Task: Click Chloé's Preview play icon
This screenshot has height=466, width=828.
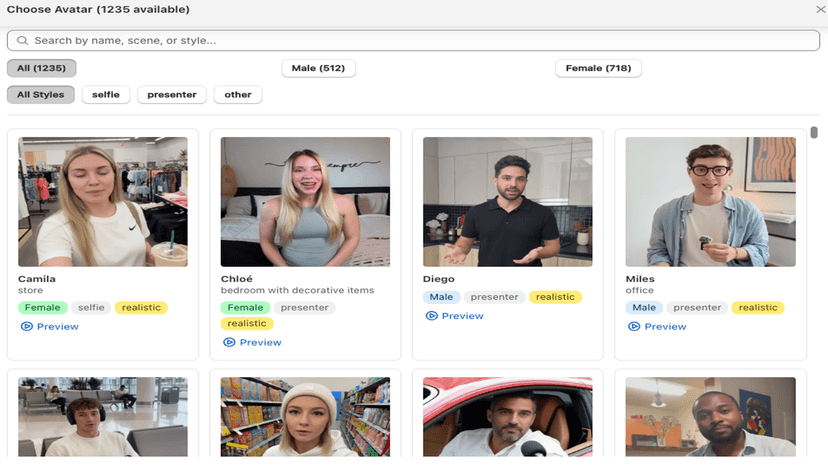Action: tap(229, 342)
